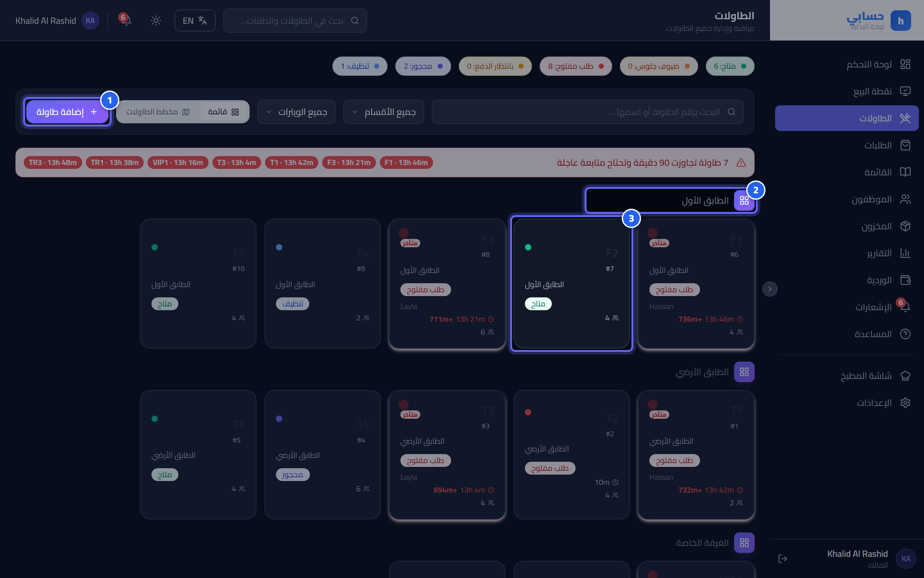Open table card T1 #1
The image size is (924, 578).
coord(696,455)
